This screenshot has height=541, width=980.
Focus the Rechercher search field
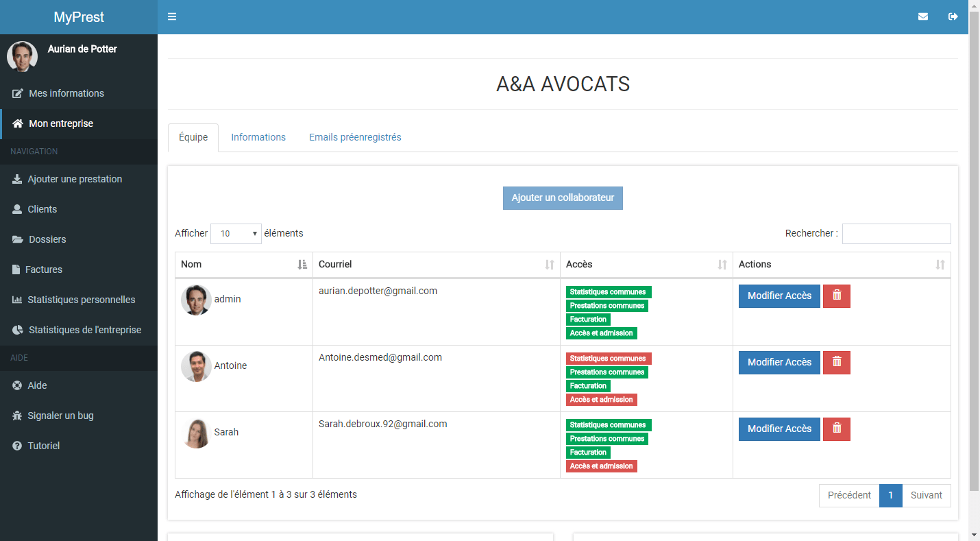pos(896,234)
